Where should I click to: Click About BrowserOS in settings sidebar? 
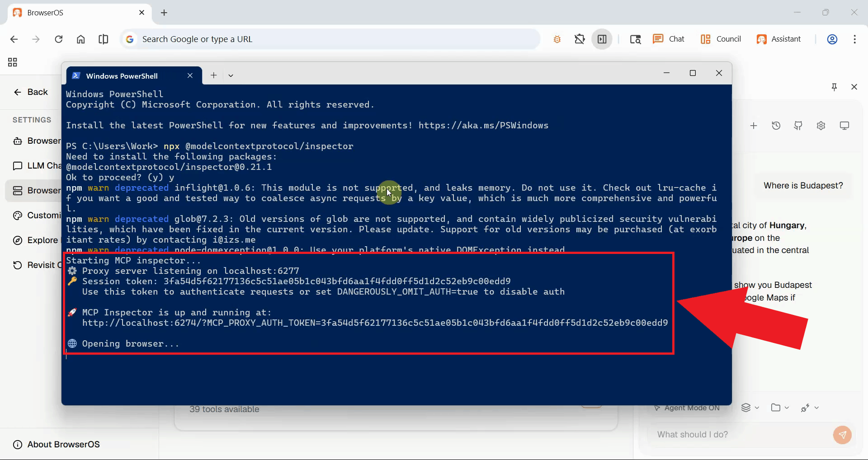coord(63,444)
